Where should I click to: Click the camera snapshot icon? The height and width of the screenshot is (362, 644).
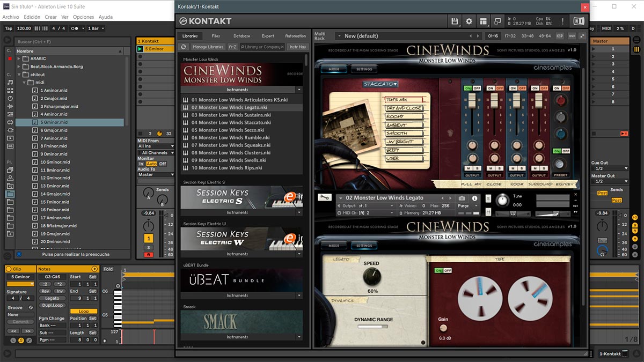[462, 198]
